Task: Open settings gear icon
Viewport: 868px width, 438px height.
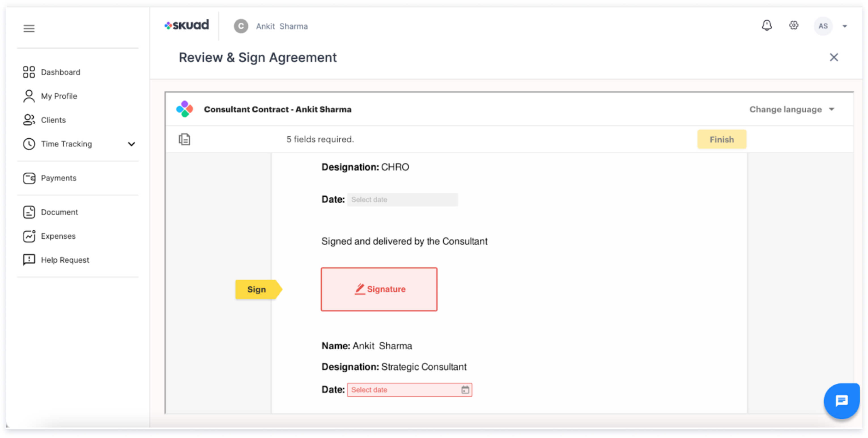Action: coord(793,25)
